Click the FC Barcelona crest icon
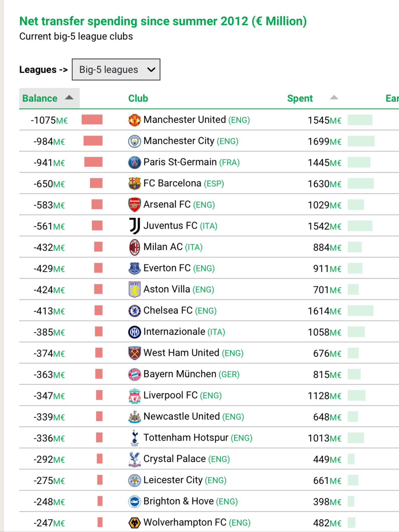The height and width of the screenshot is (532, 399). click(x=135, y=184)
